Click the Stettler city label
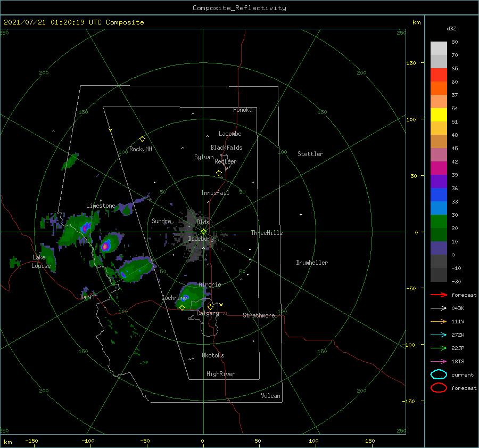 [x=310, y=154]
